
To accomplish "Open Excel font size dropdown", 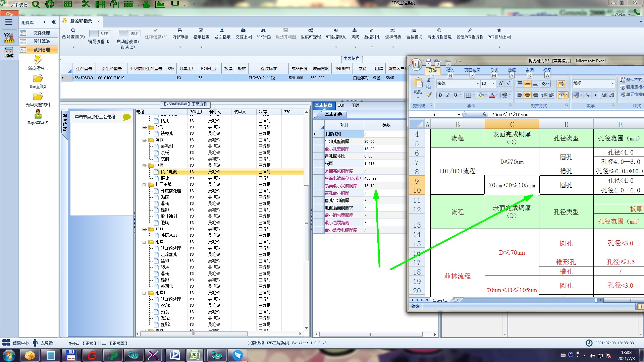I will tap(493, 83).
